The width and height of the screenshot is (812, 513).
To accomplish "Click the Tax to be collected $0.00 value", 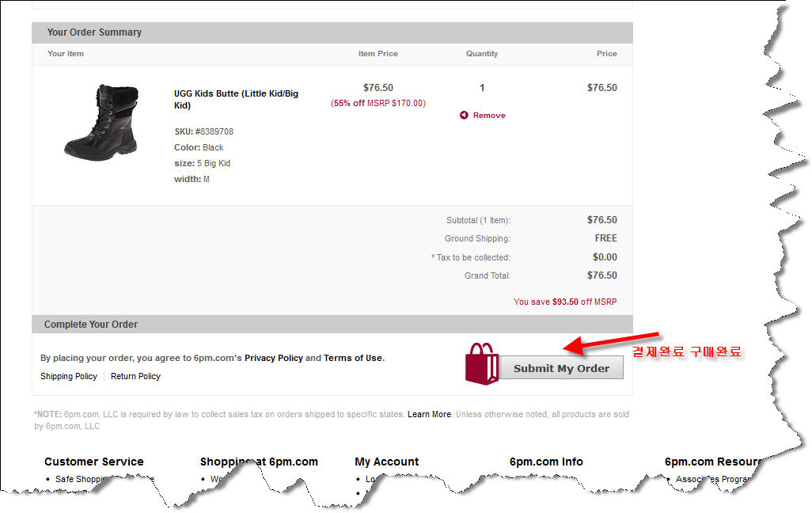I will (605, 257).
